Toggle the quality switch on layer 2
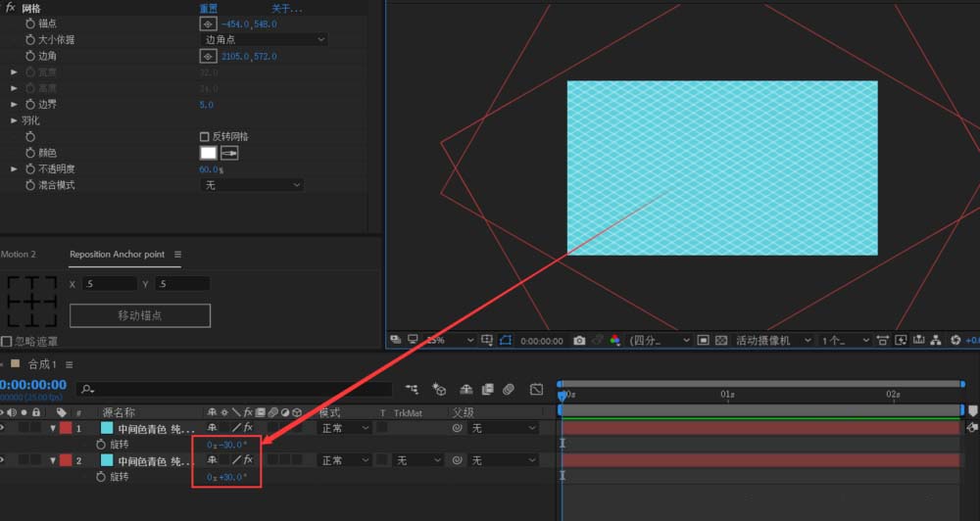Viewport: 980px width, 521px height. click(x=236, y=459)
